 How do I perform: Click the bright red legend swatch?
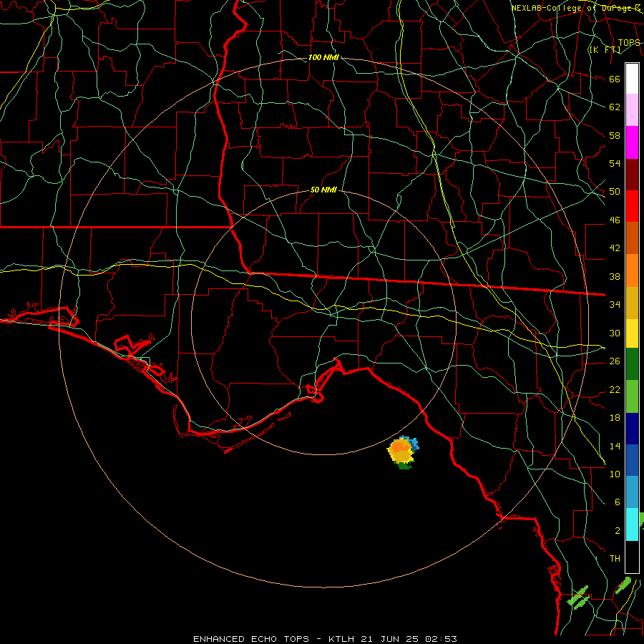coord(632,206)
